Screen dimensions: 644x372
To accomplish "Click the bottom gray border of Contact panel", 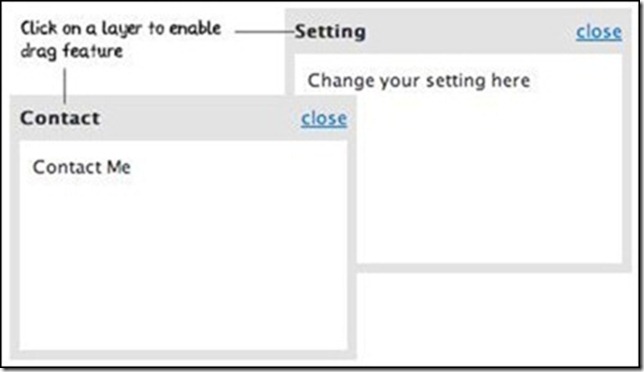I will tap(183, 355).
